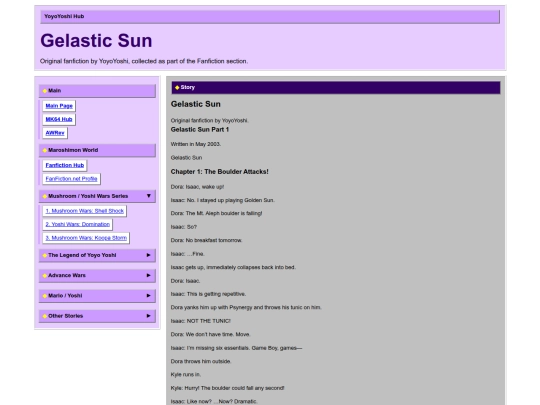Click diamond icon beside Mushroom / Yoshi Wars
The height and width of the screenshot is (405, 540).
pyautogui.click(x=45, y=196)
